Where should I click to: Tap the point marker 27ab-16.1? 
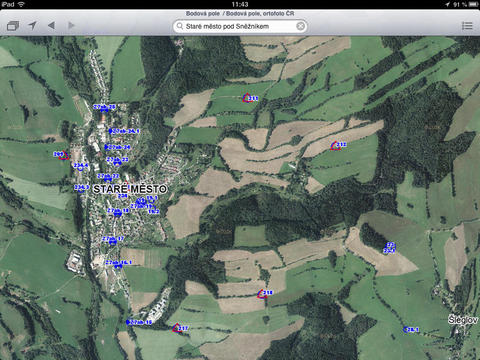118,263
